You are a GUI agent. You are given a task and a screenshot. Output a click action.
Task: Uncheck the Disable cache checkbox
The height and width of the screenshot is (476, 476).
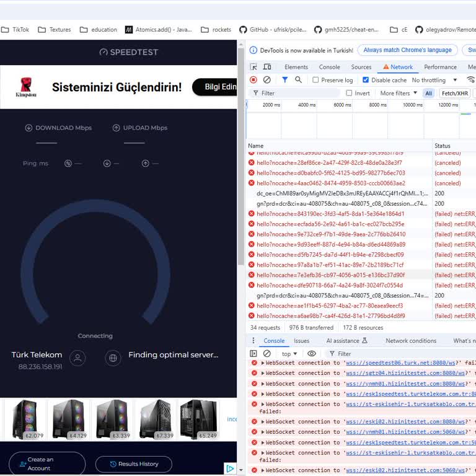point(366,80)
